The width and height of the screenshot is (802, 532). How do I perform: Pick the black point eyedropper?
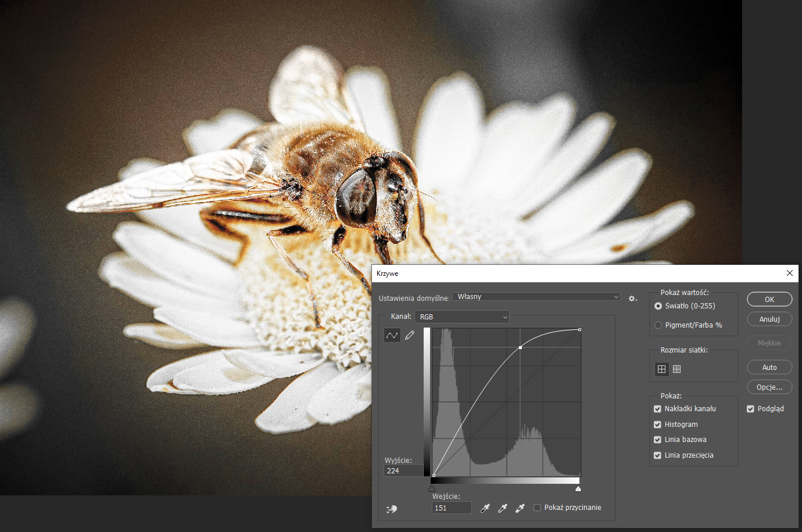click(485, 508)
